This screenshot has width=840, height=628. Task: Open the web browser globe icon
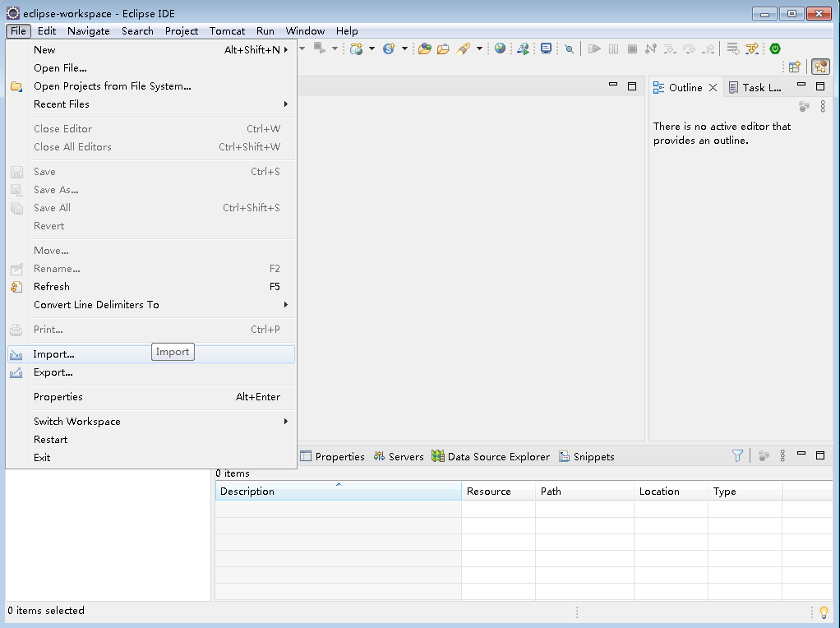[500, 48]
